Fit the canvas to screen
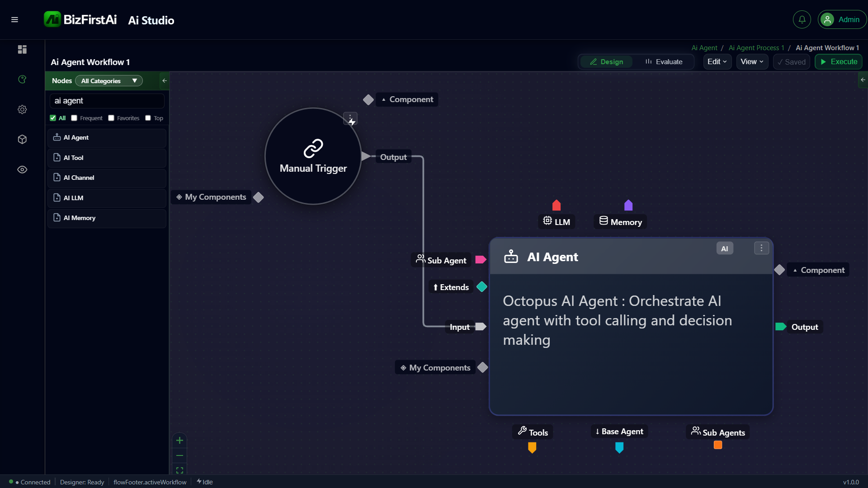 point(179,470)
